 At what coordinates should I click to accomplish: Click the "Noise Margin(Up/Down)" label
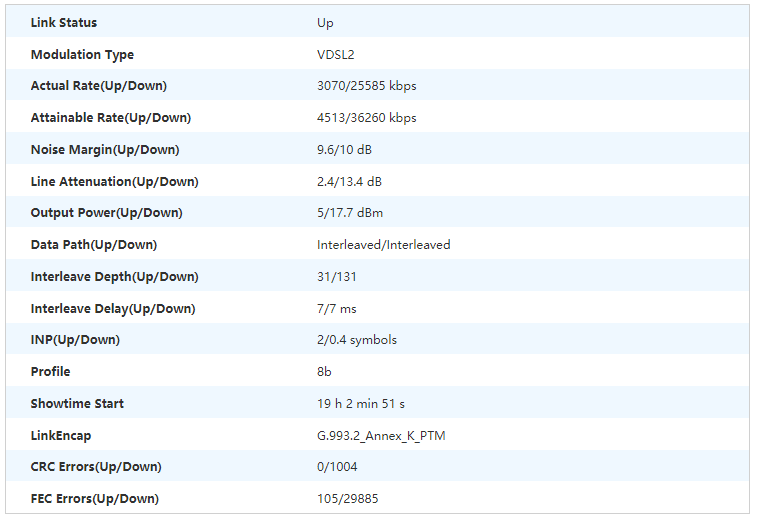tap(105, 150)
